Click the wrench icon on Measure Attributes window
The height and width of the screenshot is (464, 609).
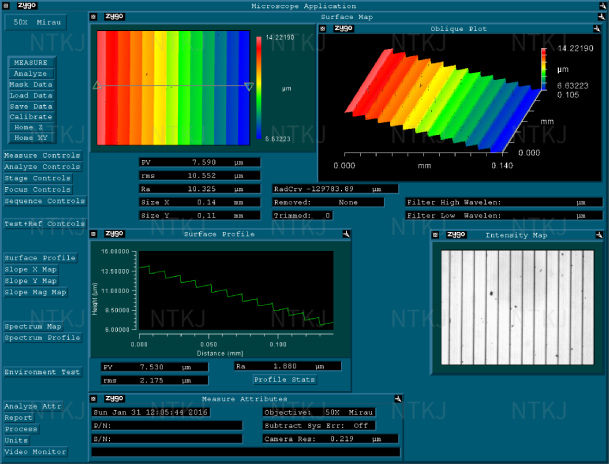click(399, 399)
